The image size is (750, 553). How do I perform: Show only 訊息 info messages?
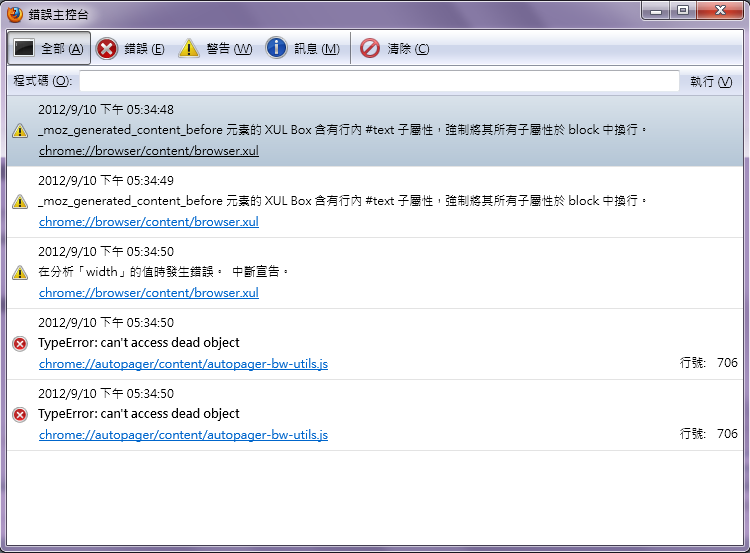pyautogui.click(x=303, y=49)
